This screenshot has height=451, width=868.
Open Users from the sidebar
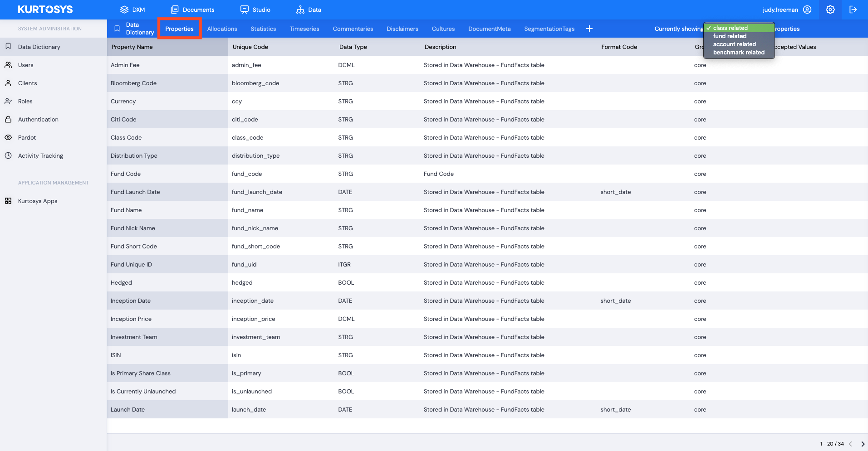coord(25,65)
